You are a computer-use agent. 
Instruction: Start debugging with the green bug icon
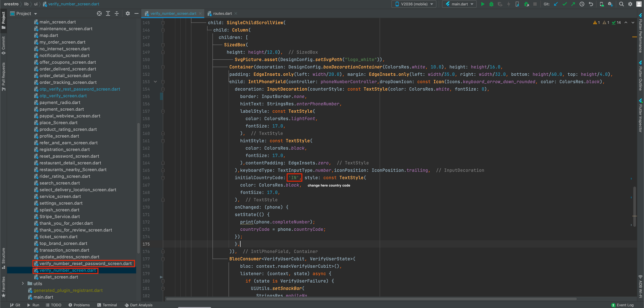tap(491, 4)
